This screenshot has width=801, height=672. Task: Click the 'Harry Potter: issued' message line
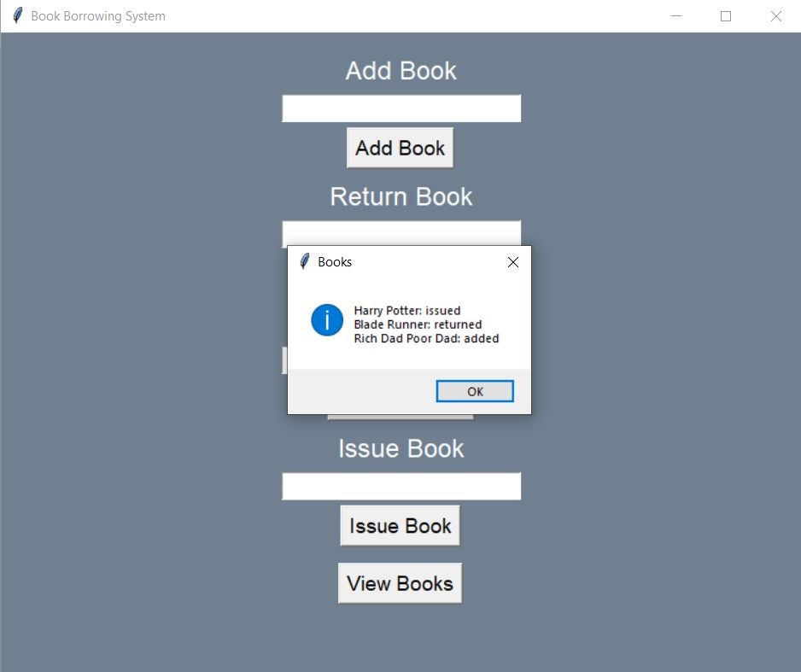point(407,311)
